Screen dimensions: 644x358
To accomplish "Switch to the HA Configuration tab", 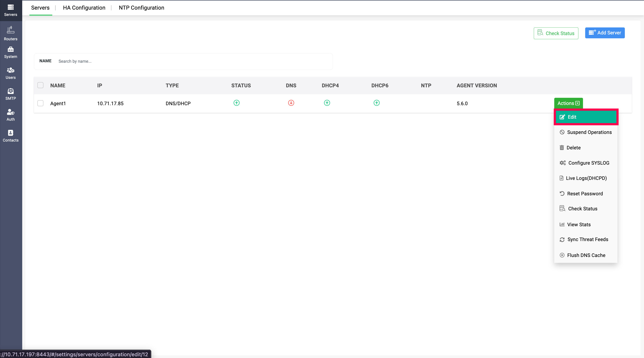I will click(x=84, y=8).
